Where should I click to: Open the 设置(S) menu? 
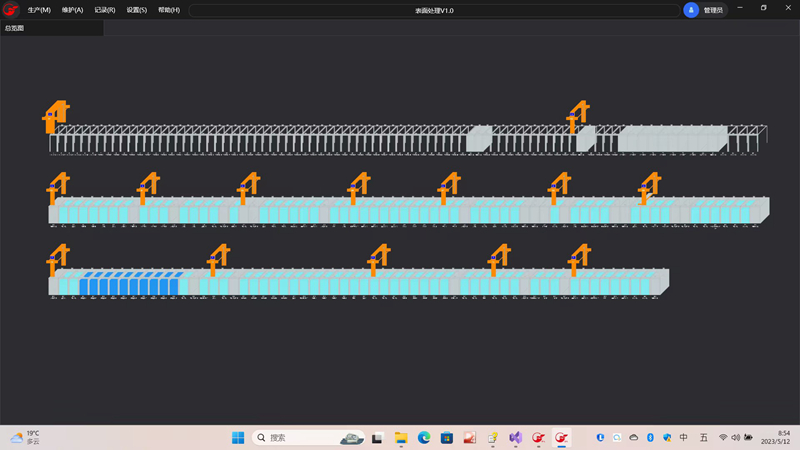pyautogui.click(x=136, y=10)
